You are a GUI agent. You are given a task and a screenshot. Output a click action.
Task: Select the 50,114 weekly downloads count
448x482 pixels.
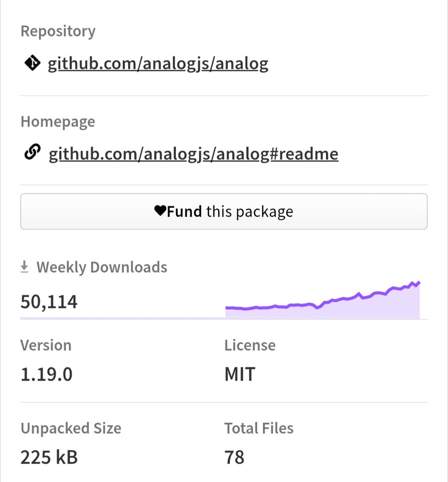click(49, 302)
